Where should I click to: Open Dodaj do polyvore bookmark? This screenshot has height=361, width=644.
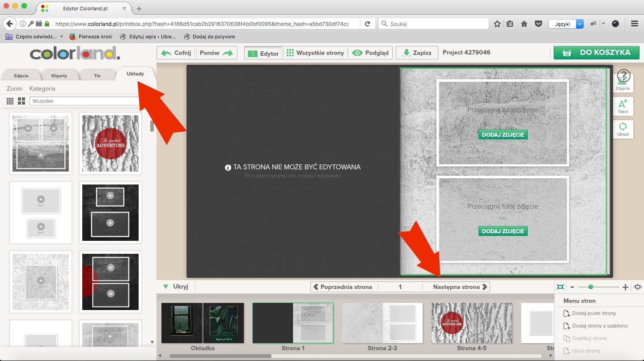coord(209,37)
